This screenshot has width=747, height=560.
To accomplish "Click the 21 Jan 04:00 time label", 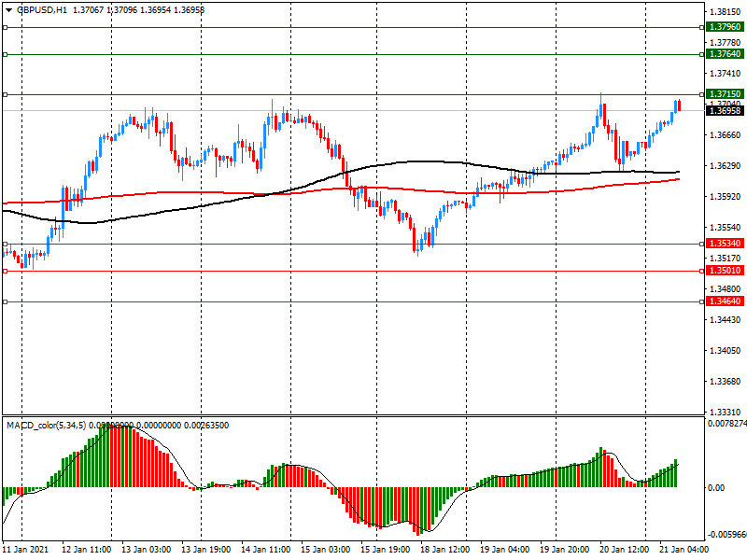I will click(685, 550).
